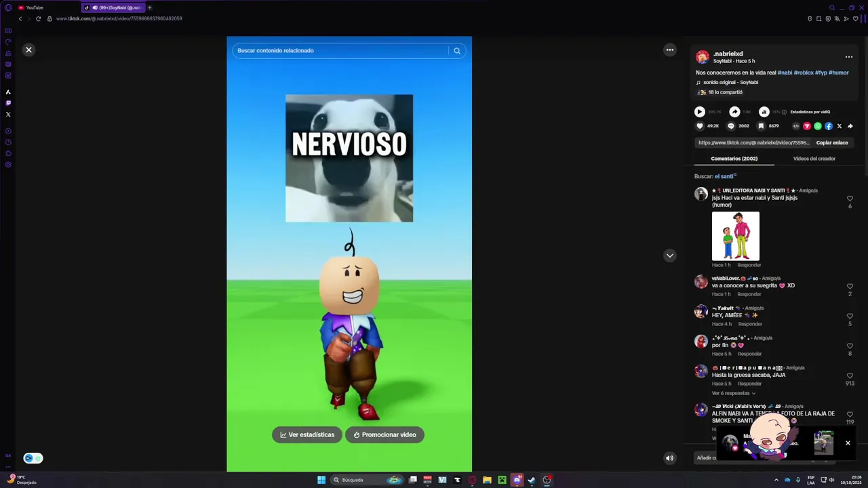Screen dimensions: 868x488
Task: Click the embed code icon
Action: click(796, 126)
